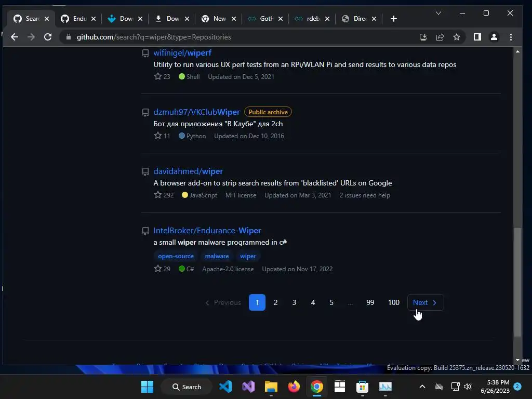Open File Explorer from taskbar
The width and height of the screenshot is (532, 399).
[271, 387]
